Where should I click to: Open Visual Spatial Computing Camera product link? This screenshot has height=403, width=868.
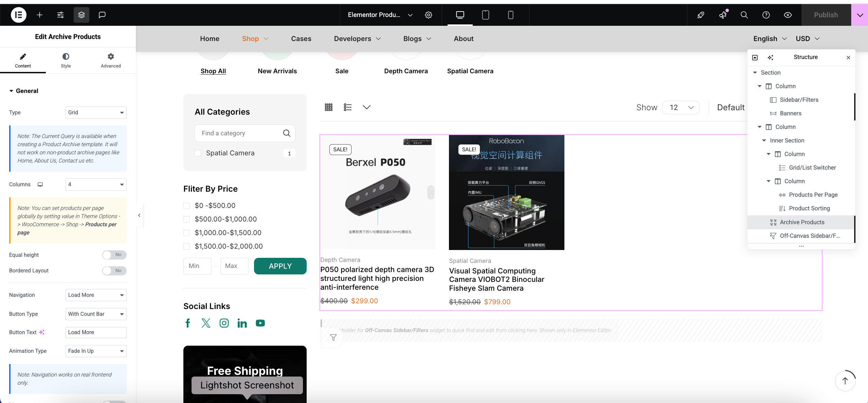[x=497, y=280]
